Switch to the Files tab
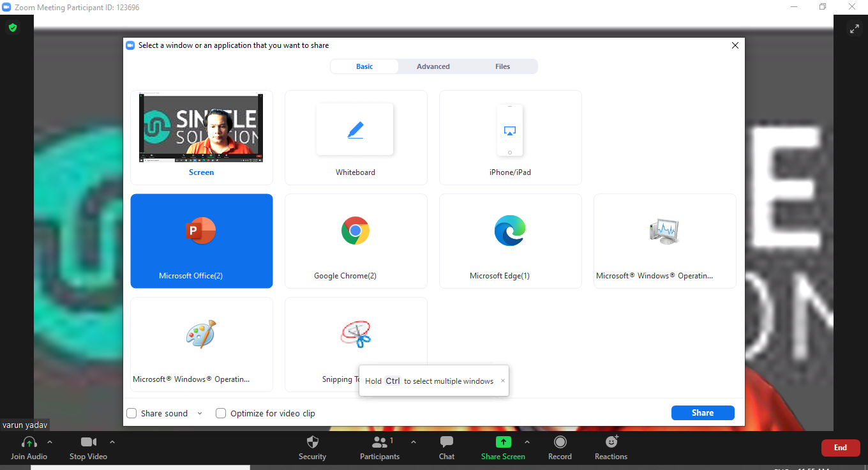 point(503,66)
